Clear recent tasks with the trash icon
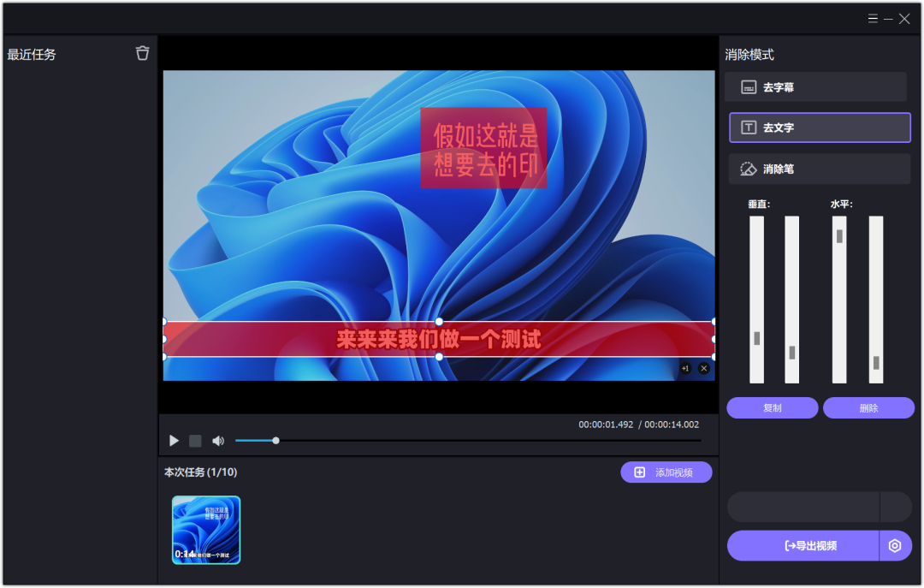Screen dimensions: 924x588 [143, 54]
